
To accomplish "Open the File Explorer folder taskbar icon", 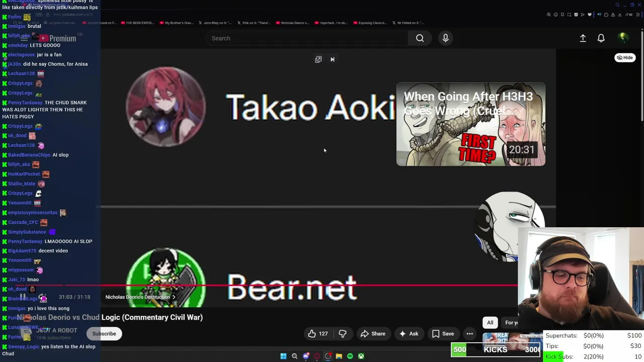I will 339,356.
